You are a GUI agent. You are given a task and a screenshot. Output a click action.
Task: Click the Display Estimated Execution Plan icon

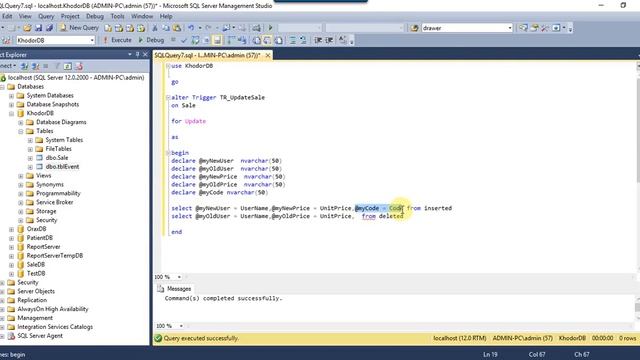point(196,40)
